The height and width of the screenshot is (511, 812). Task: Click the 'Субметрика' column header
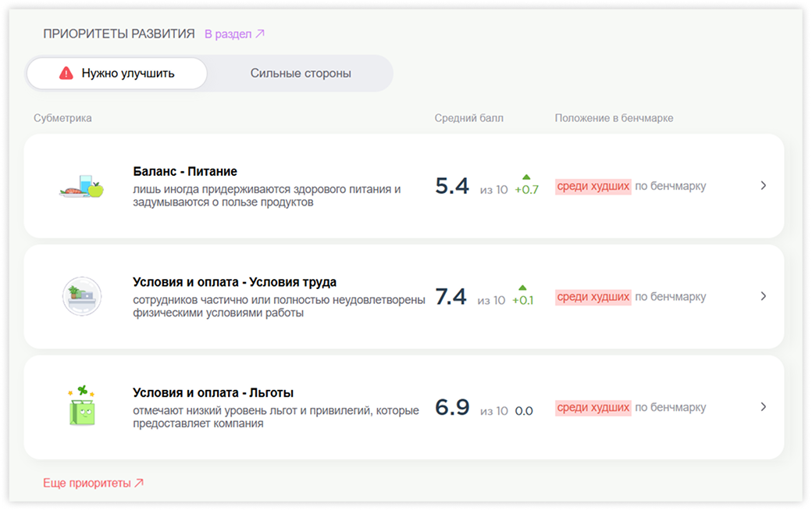tap(62, 118)
